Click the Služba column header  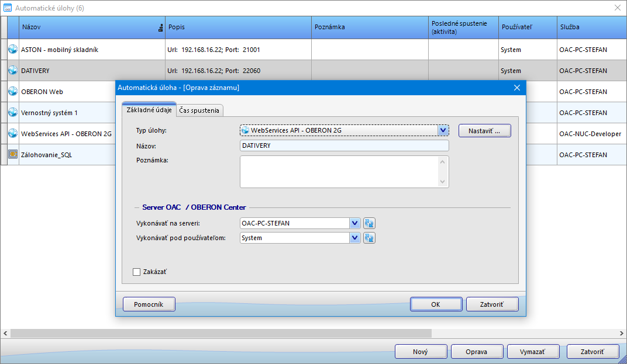click(592, 27)
